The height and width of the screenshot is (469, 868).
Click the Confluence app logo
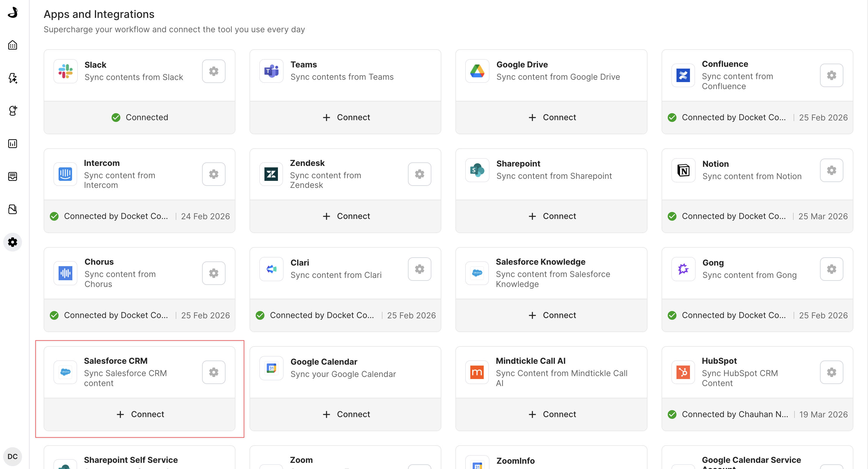click(683, 75)
